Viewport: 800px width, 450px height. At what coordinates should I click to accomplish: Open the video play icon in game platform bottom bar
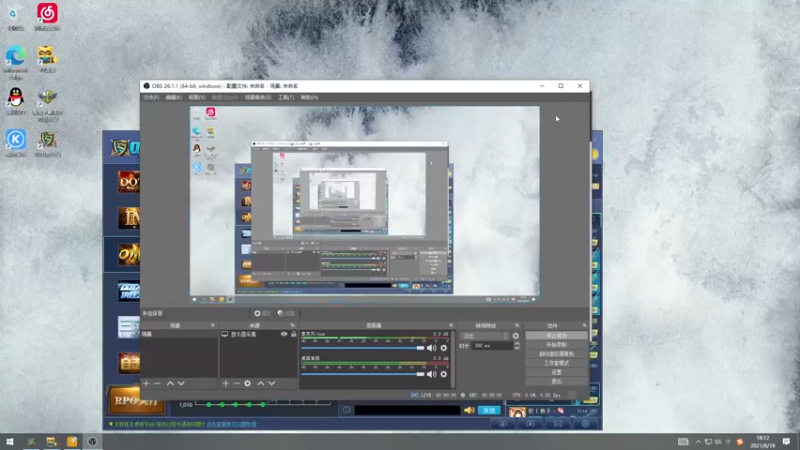[x=530, y=423]
